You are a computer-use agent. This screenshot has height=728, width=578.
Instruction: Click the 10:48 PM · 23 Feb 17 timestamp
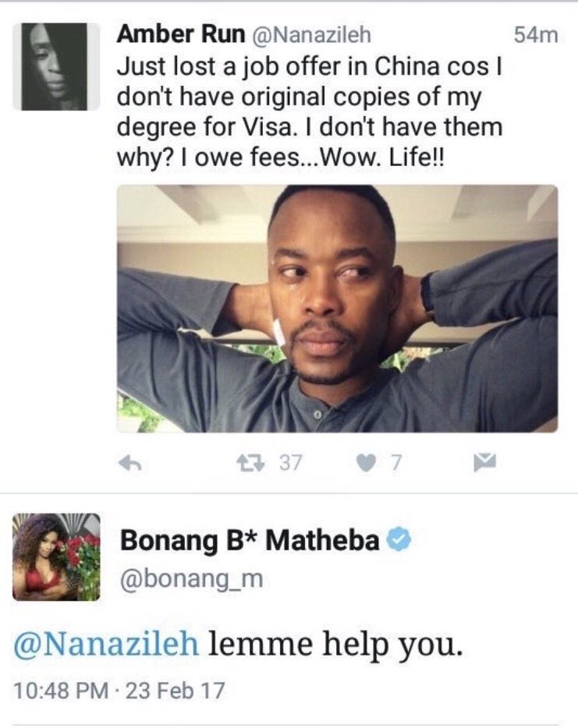119,691
